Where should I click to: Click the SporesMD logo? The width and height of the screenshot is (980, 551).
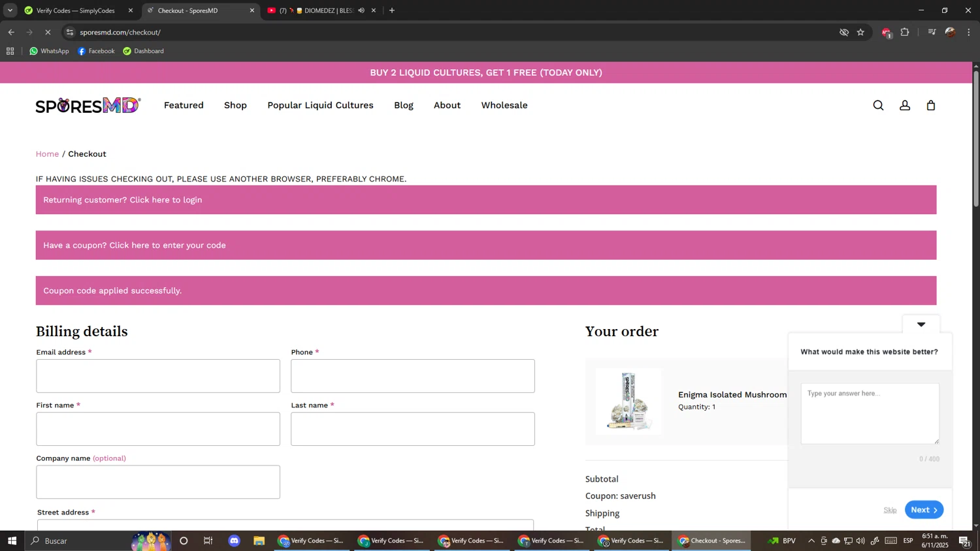tap(88, 105)
